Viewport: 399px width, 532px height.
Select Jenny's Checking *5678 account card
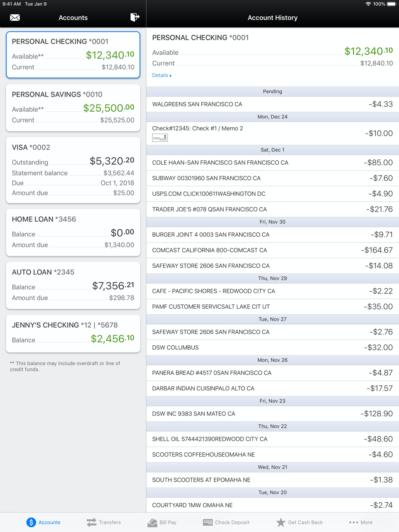[x=73, y=334]
